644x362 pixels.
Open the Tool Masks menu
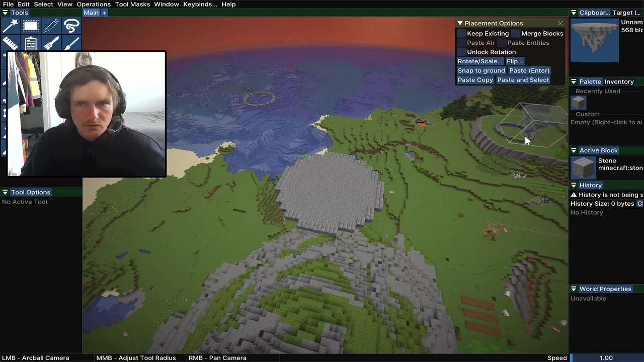pos(132,4)
